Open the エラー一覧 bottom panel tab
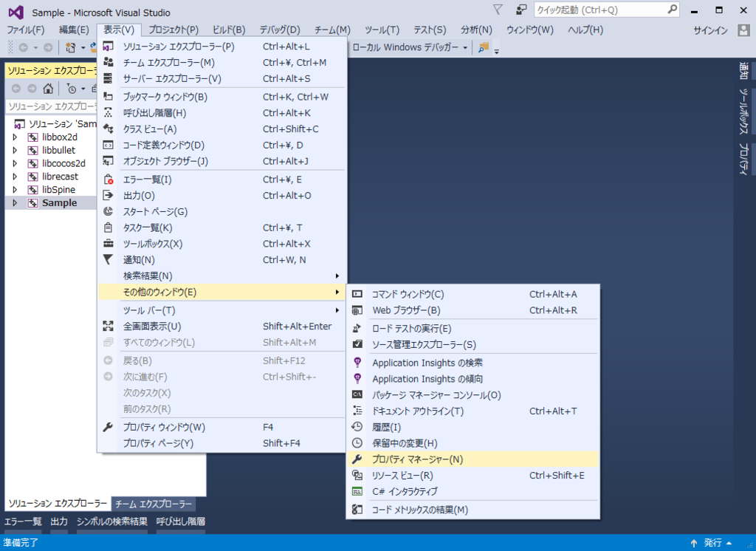 click(x=23, y=521)
